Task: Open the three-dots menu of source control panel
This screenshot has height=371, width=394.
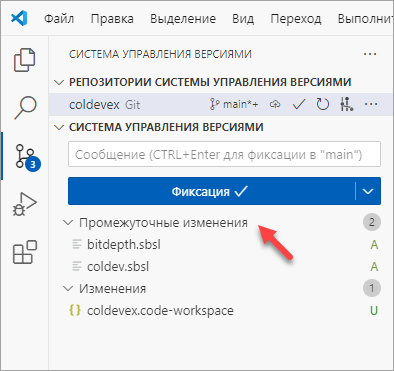Action: 370,54
